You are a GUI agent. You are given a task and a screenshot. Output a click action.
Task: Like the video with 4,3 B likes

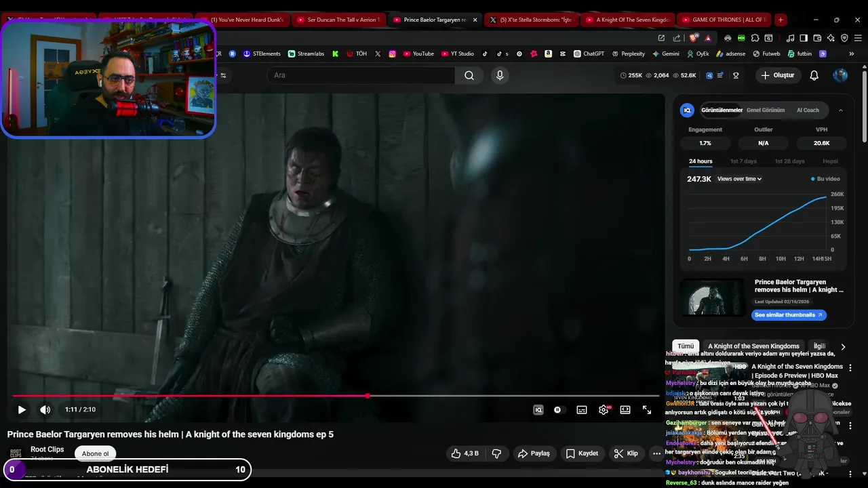pyautogui.click(x=465, y=453)
